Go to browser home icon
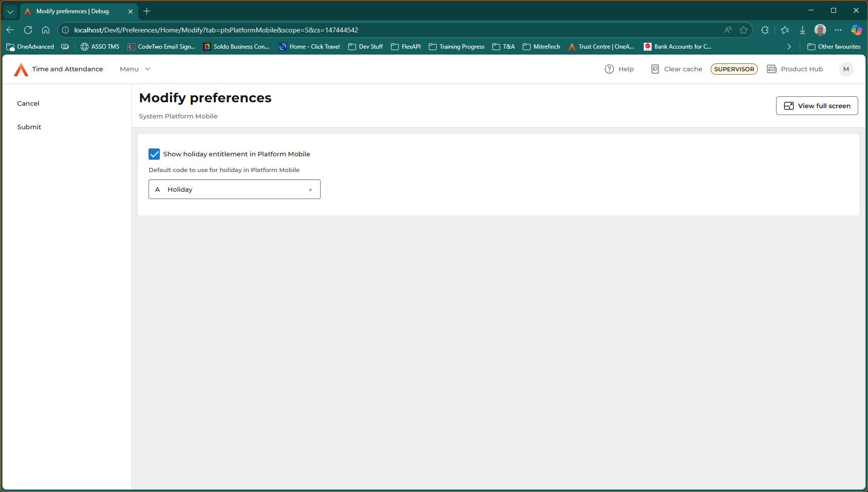Screen dimensions: 868x492 click(x=46, y=30)
